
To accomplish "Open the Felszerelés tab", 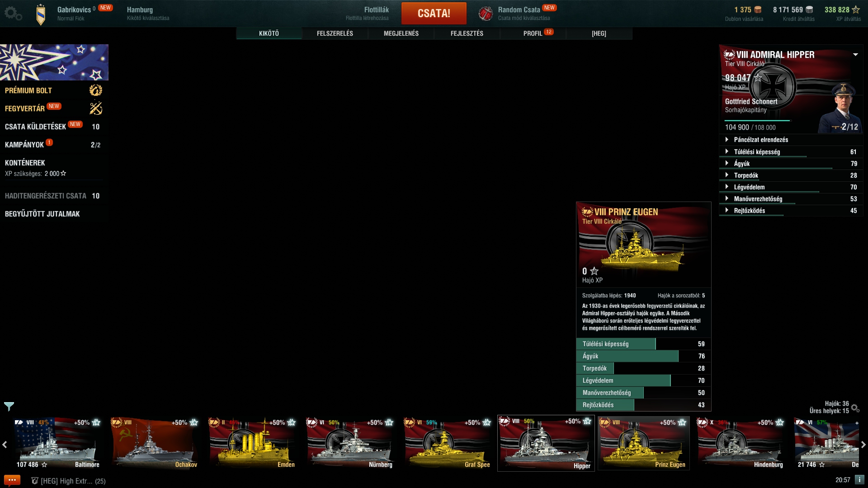I will (335, 33).
